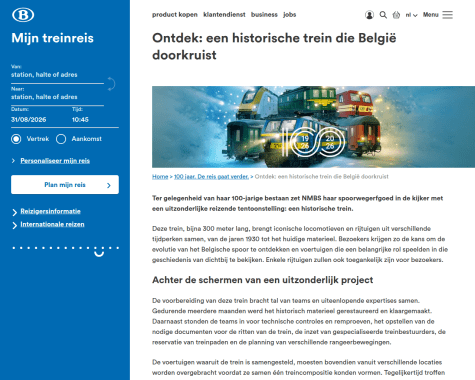Image resolution: width=475 pixels, height=380 pixels.
Task: Click the Mijn treinreis heading
Action: click(x=52, y=38)
